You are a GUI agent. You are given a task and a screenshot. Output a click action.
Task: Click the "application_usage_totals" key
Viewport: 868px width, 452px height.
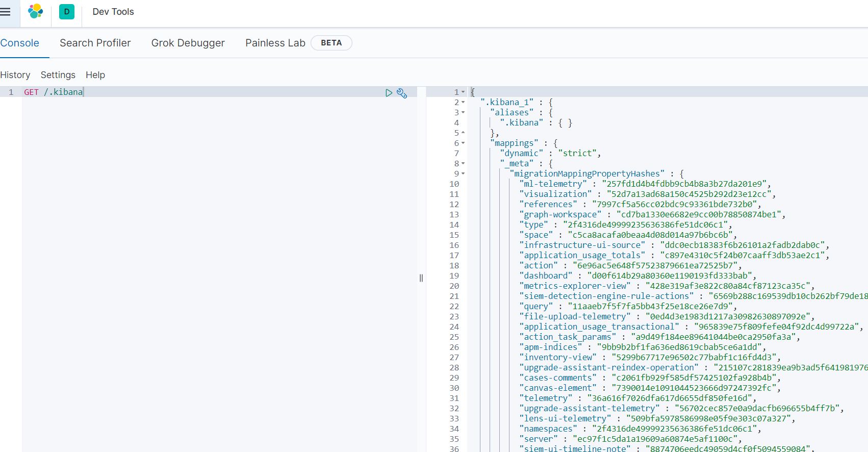[x=582, y=255]
